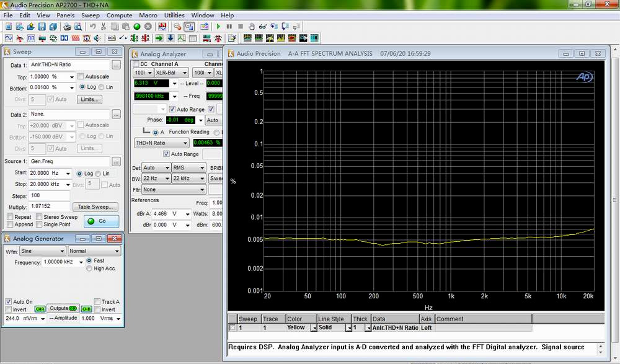This screenshot has height=364, width=620.
Task: Click the generator Frequency field
Action: click(x=60, y=262)
